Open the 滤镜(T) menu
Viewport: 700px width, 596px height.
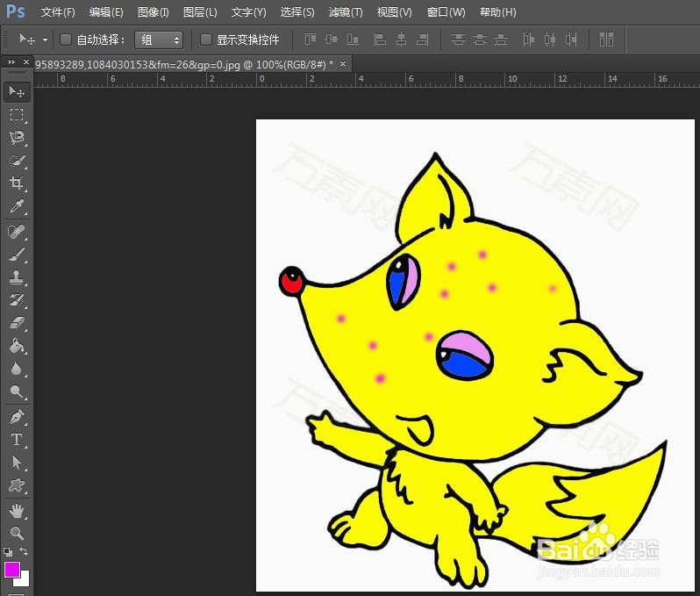346,12
